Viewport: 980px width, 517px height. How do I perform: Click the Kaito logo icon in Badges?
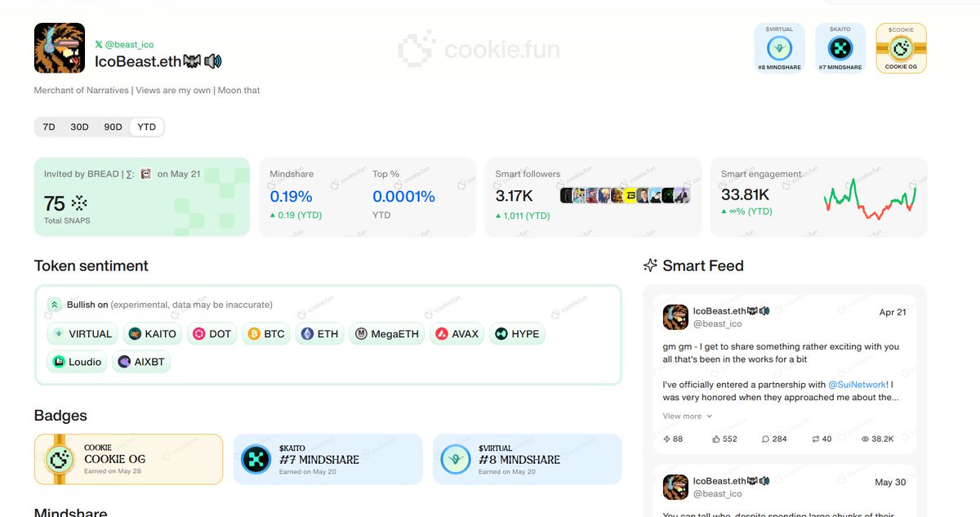[x=256, y=460]
